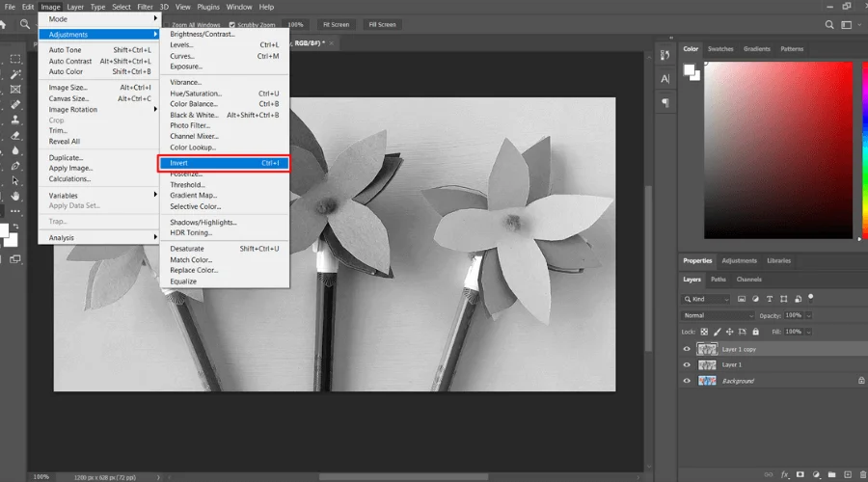Hide the Background layer eye

point(687,381)
